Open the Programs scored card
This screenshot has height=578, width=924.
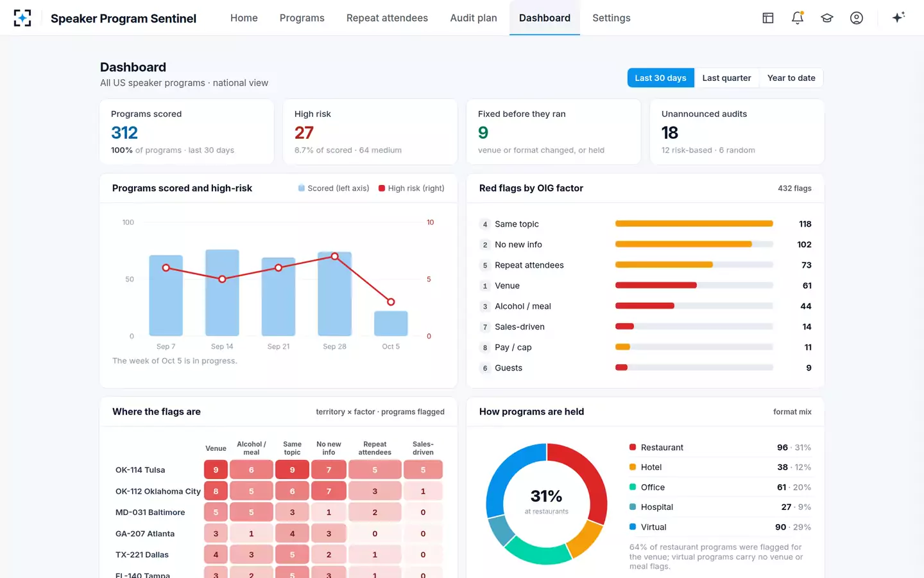pyautogui.click(x=187, y=132)
